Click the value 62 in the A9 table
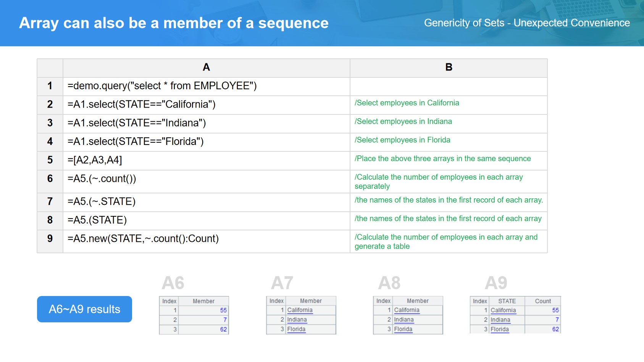 (555, 329)
